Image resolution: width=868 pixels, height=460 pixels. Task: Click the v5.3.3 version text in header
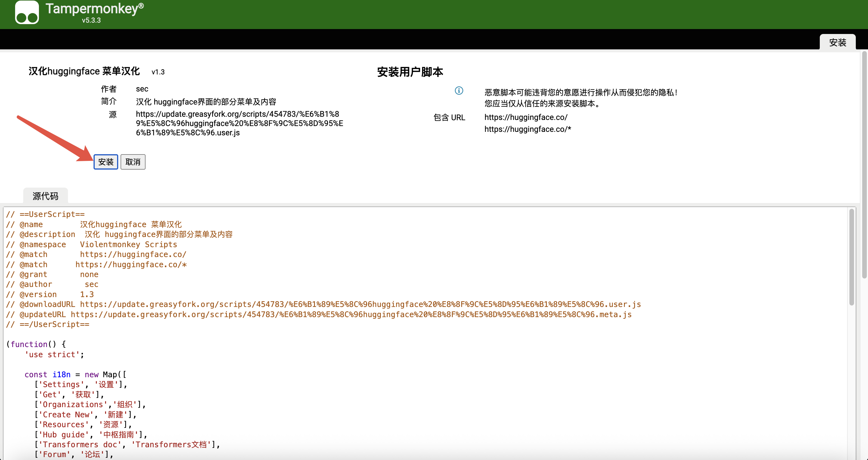point(91,20)
